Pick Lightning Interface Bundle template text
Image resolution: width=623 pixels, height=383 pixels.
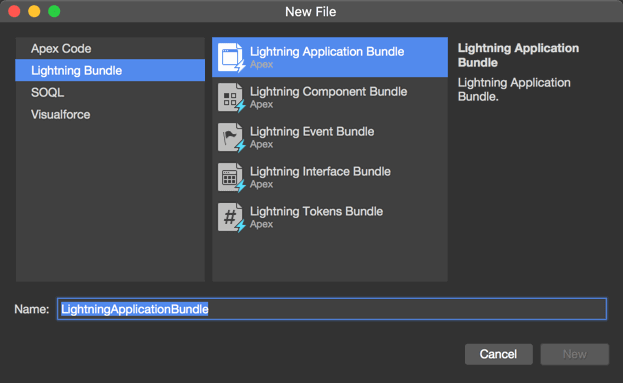coord(320,171)
